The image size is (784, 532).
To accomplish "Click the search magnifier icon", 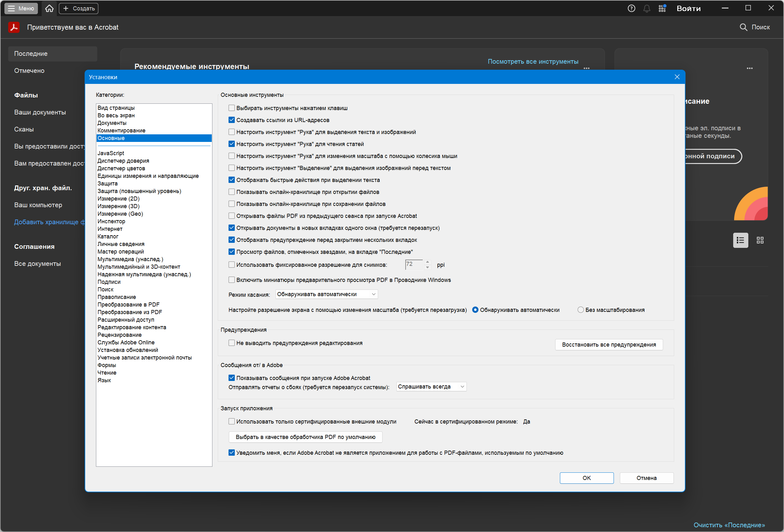I will pos(743,27).
